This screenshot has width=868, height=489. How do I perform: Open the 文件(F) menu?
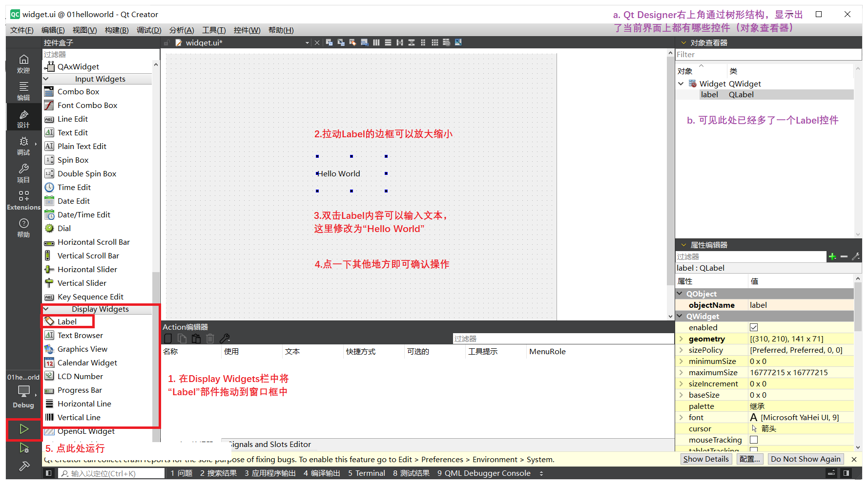22,30
